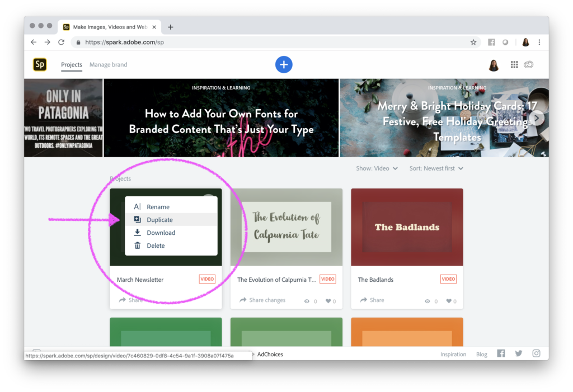Open the Adobe apps grid icon
The width and height of the screenshot is (573, 392).
[x=514, y=64]
